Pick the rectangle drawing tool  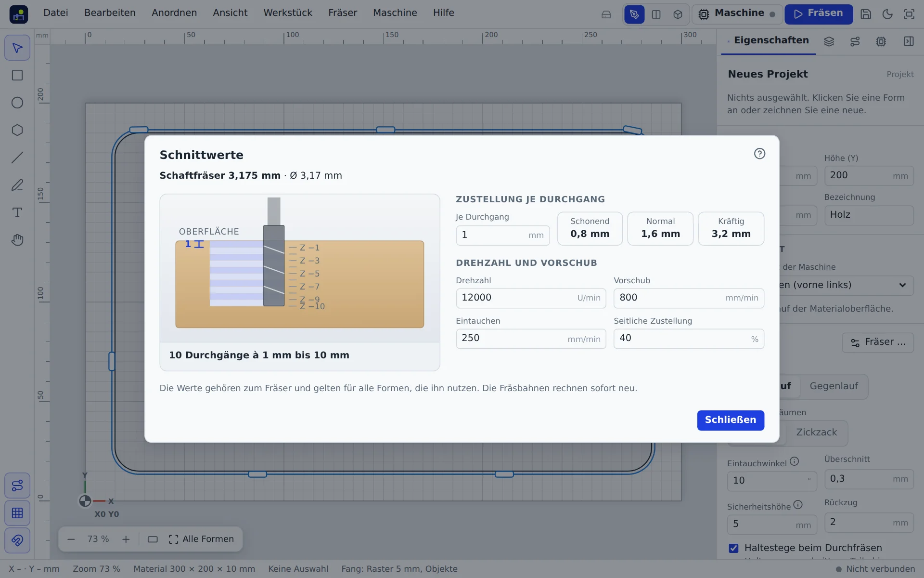pyautogui.click(x=17, y=76)
